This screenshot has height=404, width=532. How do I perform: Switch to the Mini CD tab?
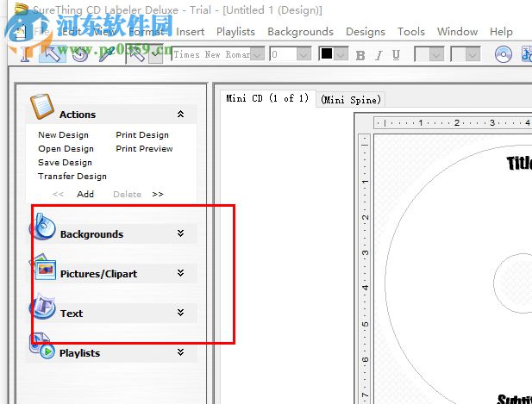tap(267, 98)
